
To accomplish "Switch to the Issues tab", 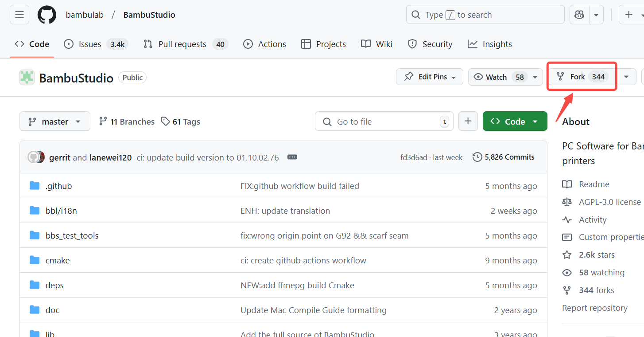I will [96, 44].
